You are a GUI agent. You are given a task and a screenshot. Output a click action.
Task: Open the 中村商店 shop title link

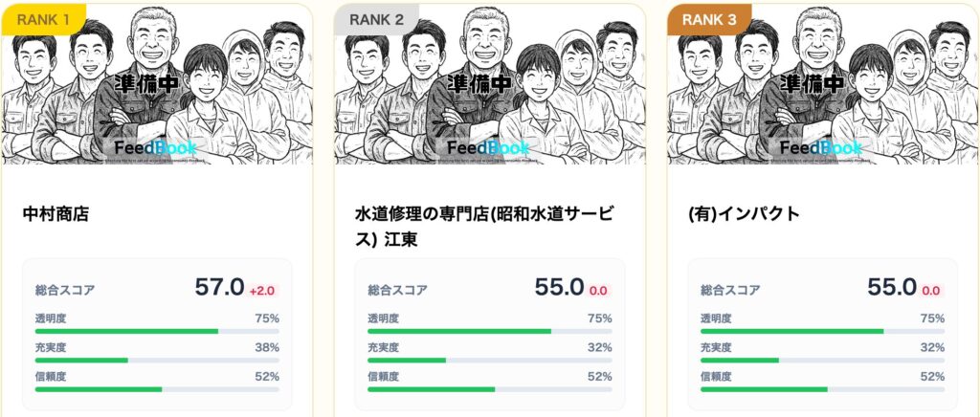(56, 215)
